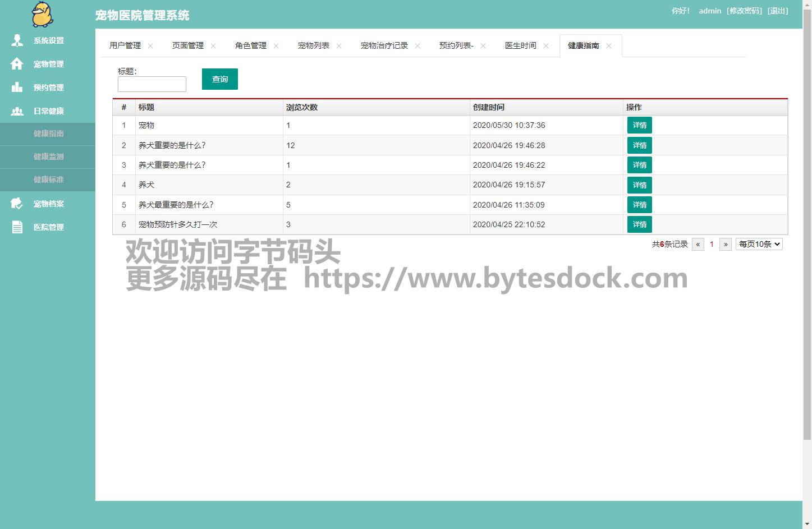Collapse the 日常健康 sidebar menu
This screenshot has height=529, width=812.
click(48, 111)
